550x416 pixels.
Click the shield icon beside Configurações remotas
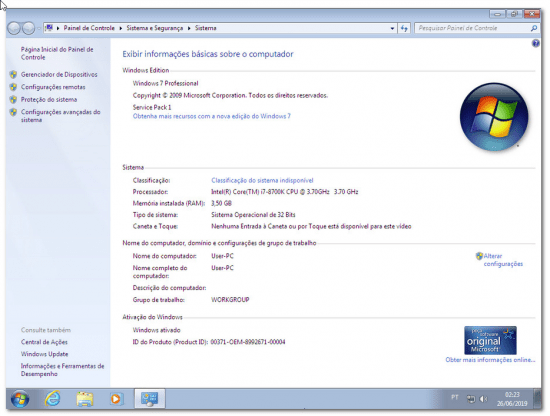click(13, 87)
